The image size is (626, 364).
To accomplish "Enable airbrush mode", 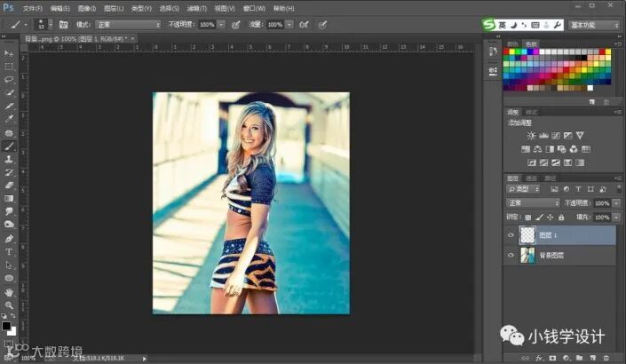I will click(304, 25).
